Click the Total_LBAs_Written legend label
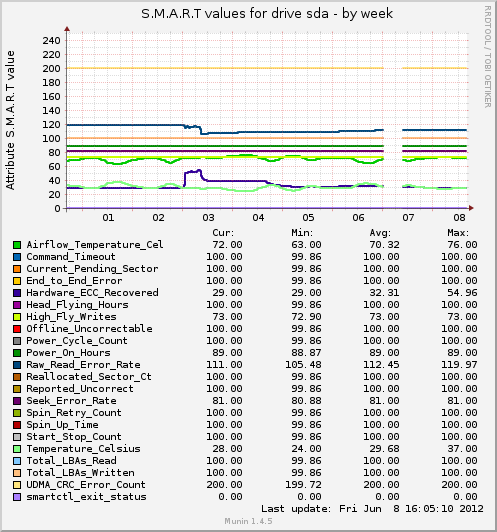The image size is (497, 532). pos(80,473)
